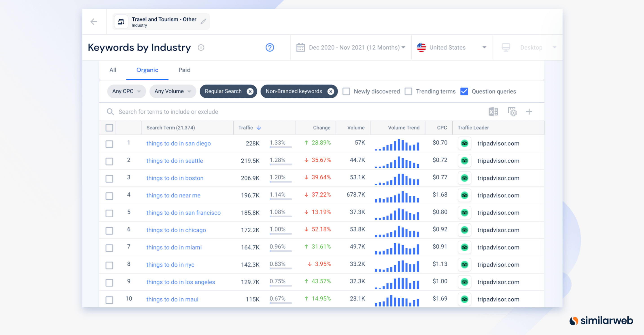Sort by the Change column header
Screen dimensions: 644x335
click(x=322, y=128)
